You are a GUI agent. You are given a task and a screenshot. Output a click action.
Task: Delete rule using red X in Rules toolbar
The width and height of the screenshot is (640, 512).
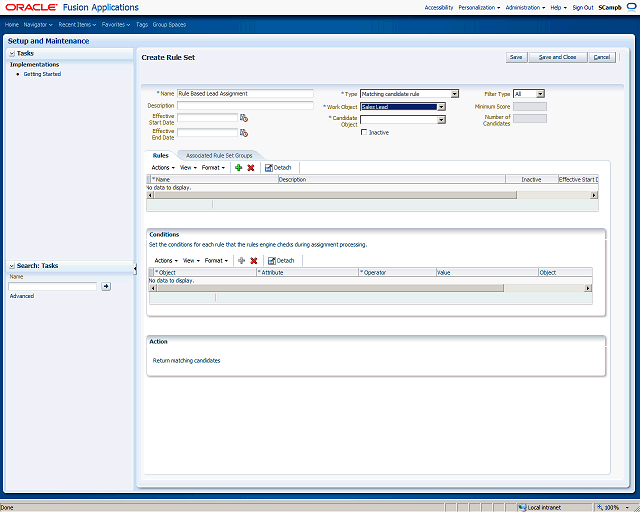251,167
